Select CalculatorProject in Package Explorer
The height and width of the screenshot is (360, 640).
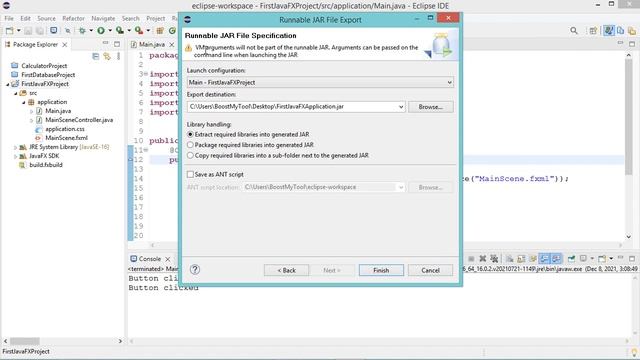pyautogui.click(x=44, y=66)
